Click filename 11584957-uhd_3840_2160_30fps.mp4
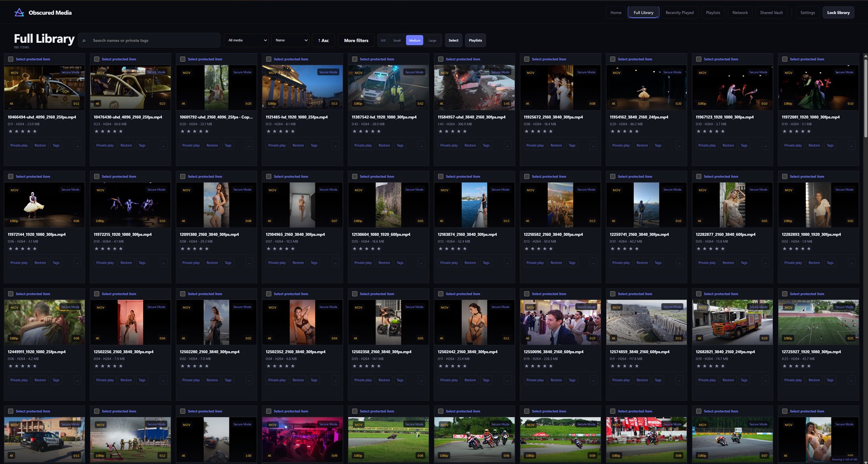 click(472, 117)
